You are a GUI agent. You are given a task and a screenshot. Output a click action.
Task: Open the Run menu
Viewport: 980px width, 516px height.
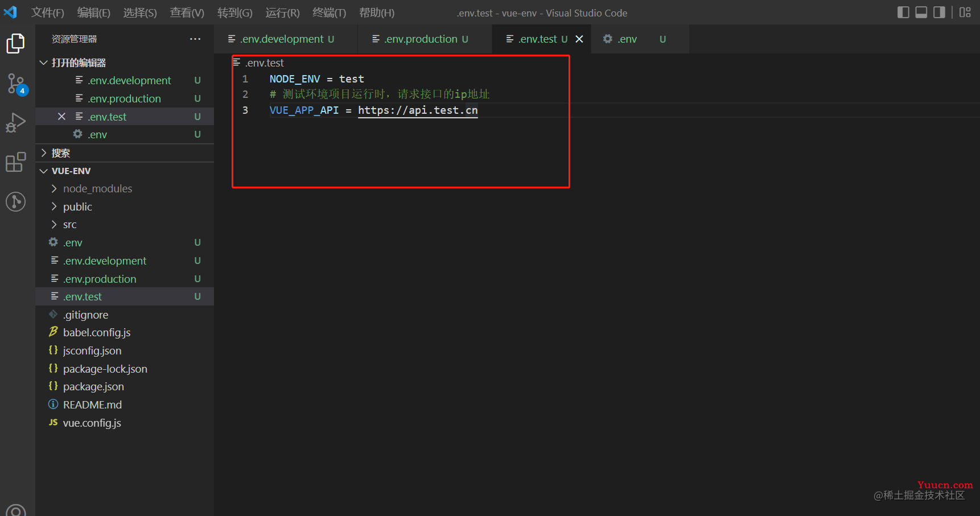[282, 13]
